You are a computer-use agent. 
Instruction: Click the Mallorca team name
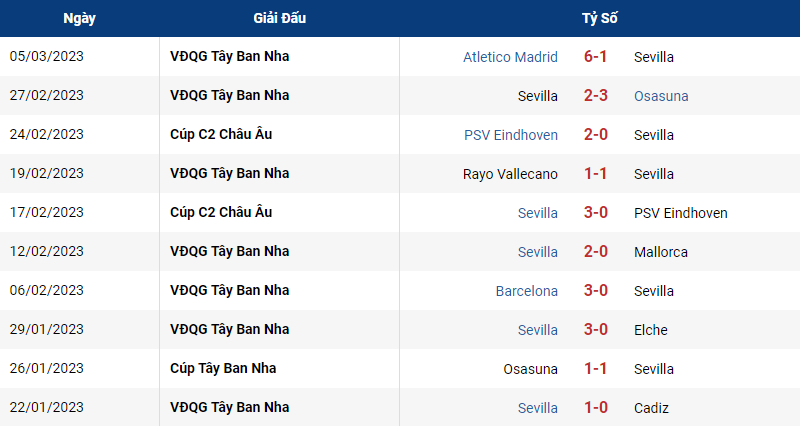661,252
